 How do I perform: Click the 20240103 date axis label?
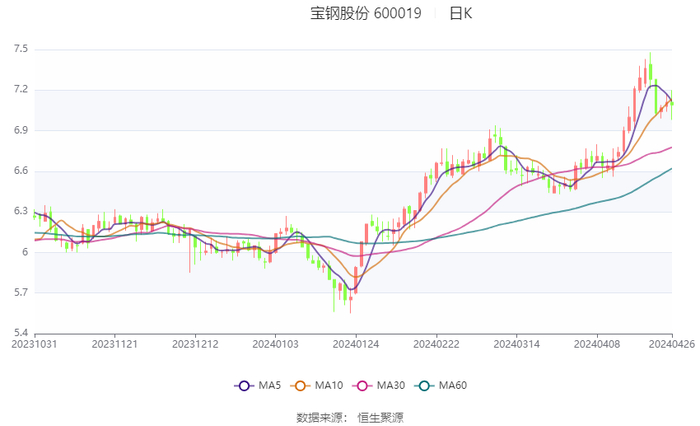(275, 344)
